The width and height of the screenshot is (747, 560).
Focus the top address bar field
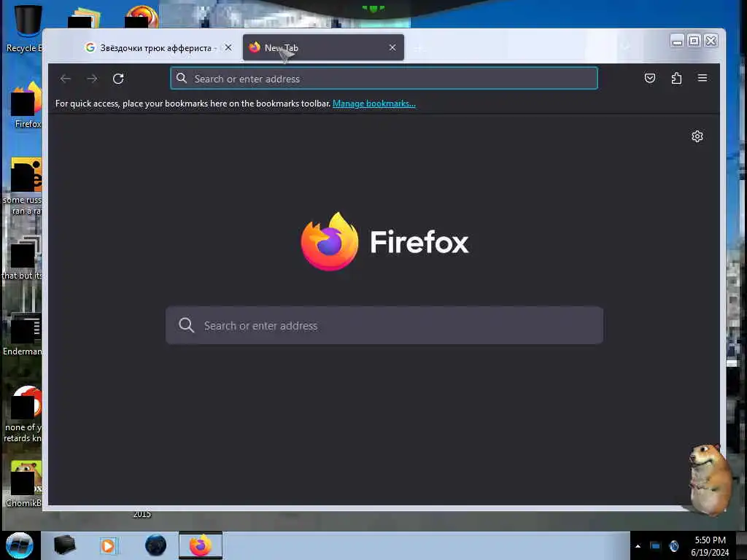384,78
